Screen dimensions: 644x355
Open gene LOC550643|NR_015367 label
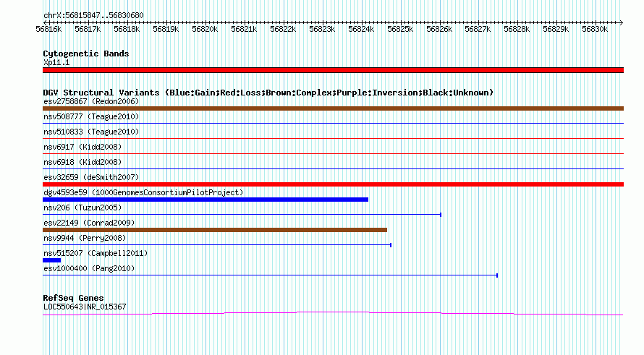85,307
